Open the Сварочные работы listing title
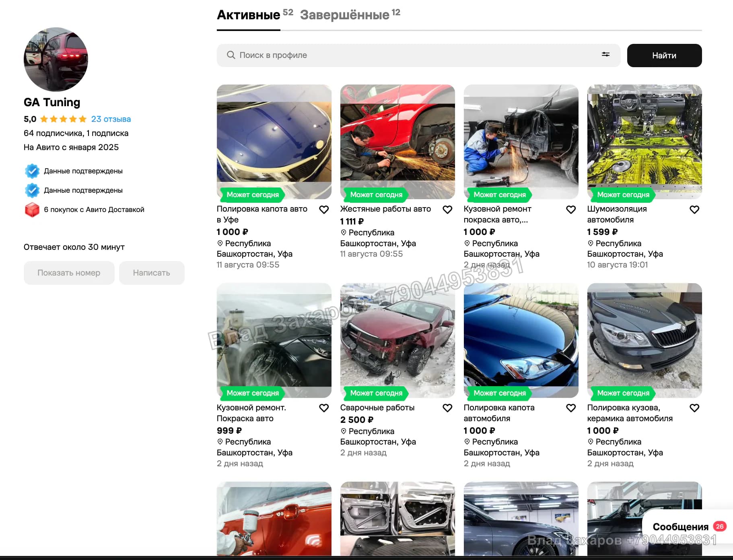 [x=377, y=408]
